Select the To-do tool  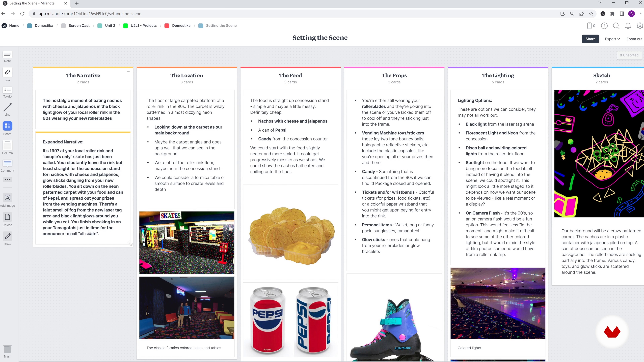click(x=8, y=93)
